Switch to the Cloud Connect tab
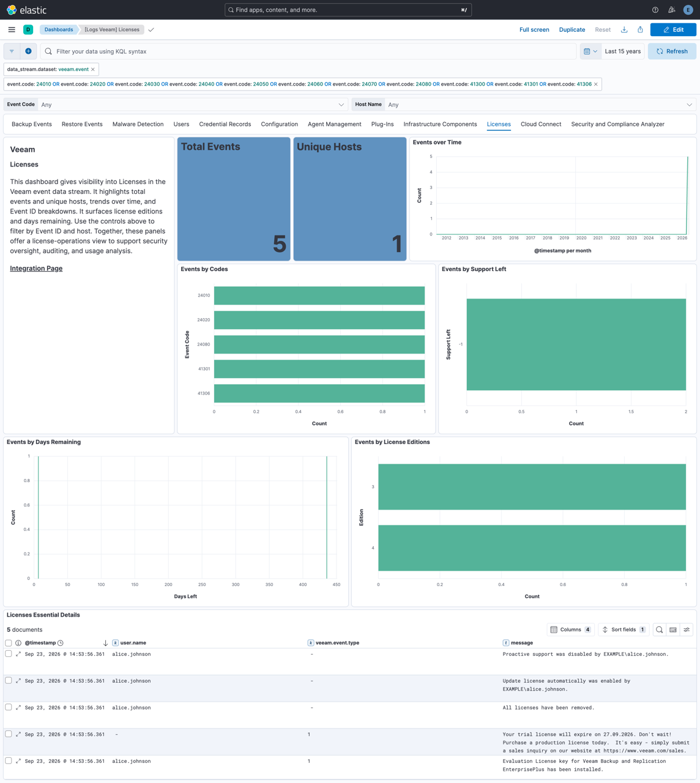700x783 pixels. point(541,124)
